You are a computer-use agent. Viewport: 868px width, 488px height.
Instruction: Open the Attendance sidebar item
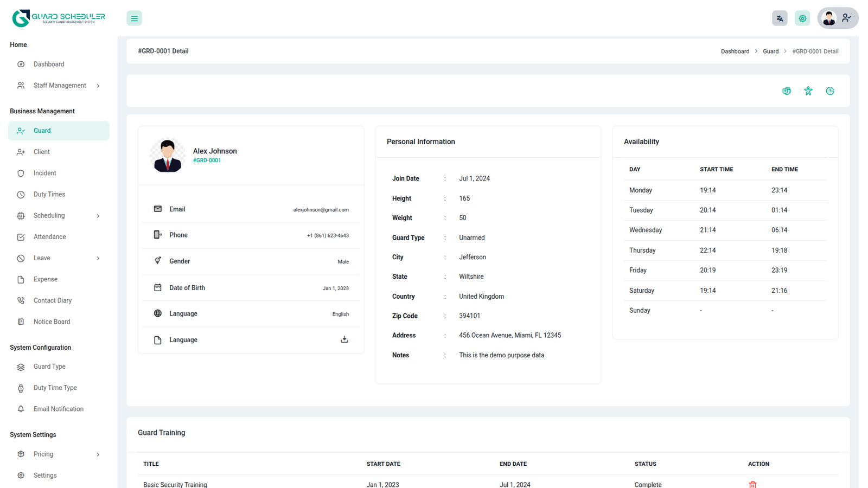pyautogui.click(x=50, y=237)
